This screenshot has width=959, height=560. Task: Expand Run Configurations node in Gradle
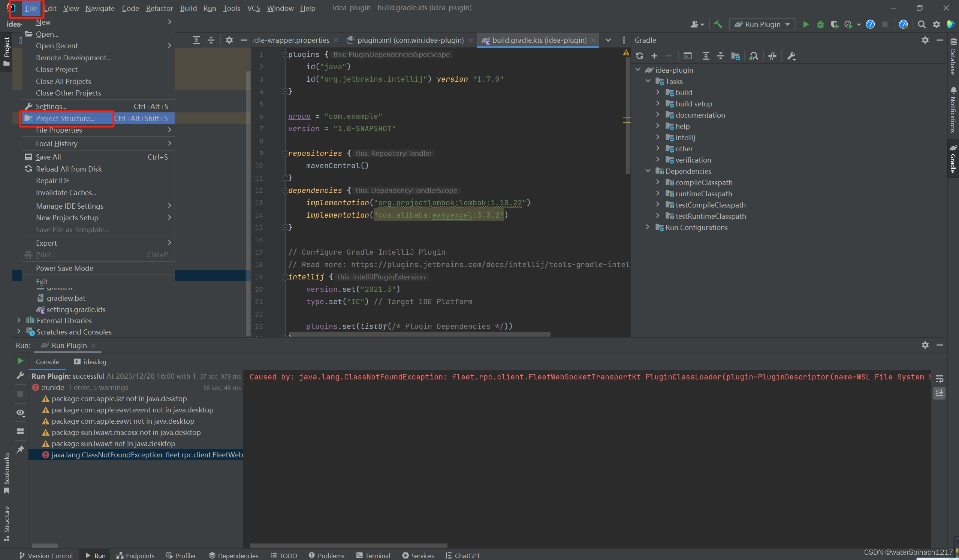click(x=648, y=227)
